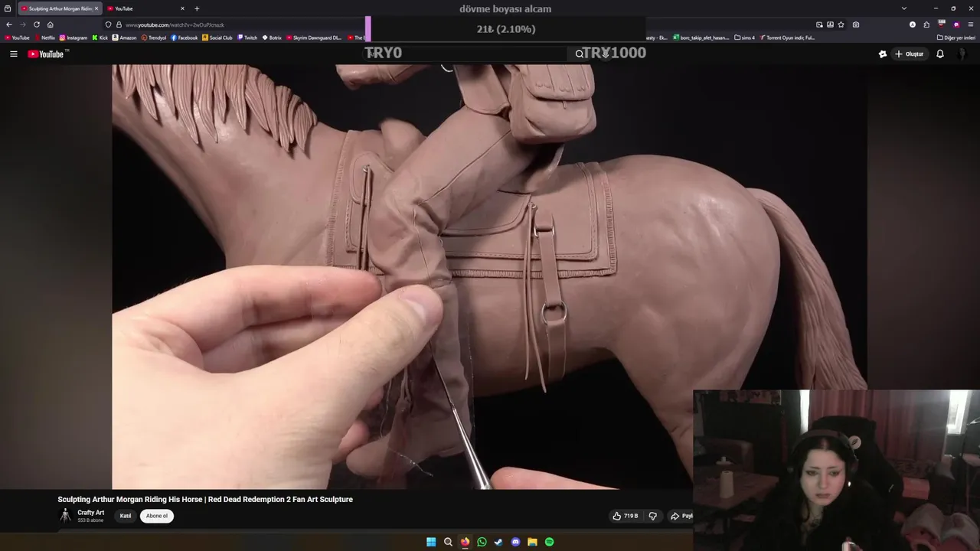This screenshot has height=551, width=980.
Task: Reload the page with the refresh icon
Action: (36, 24)
